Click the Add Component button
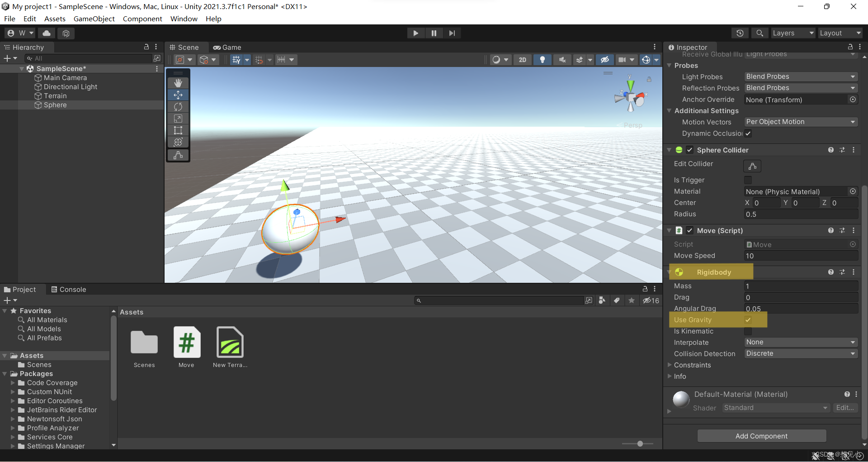This screenshot has width=868, height=462. [x=761, y=436]
